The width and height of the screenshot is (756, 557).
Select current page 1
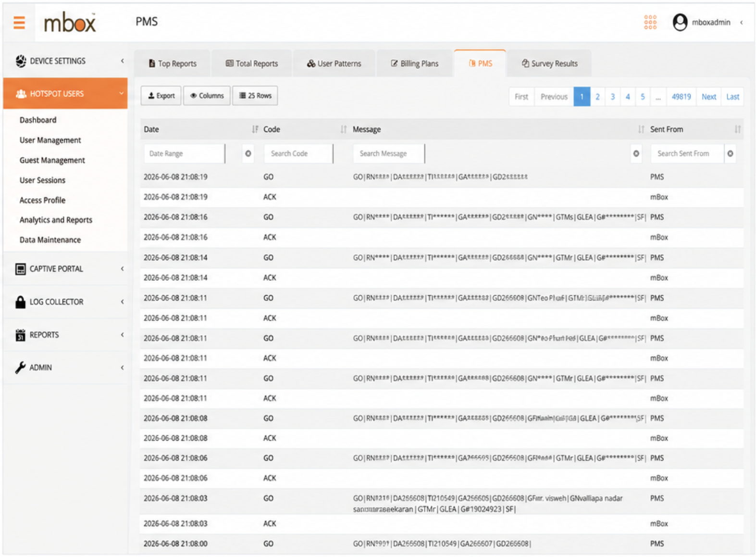(582, 97)
